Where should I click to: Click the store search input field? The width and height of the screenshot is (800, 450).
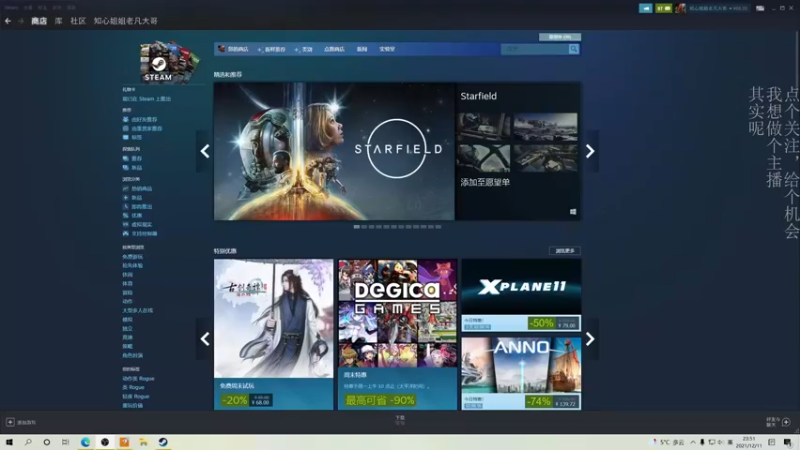[534, 49]
